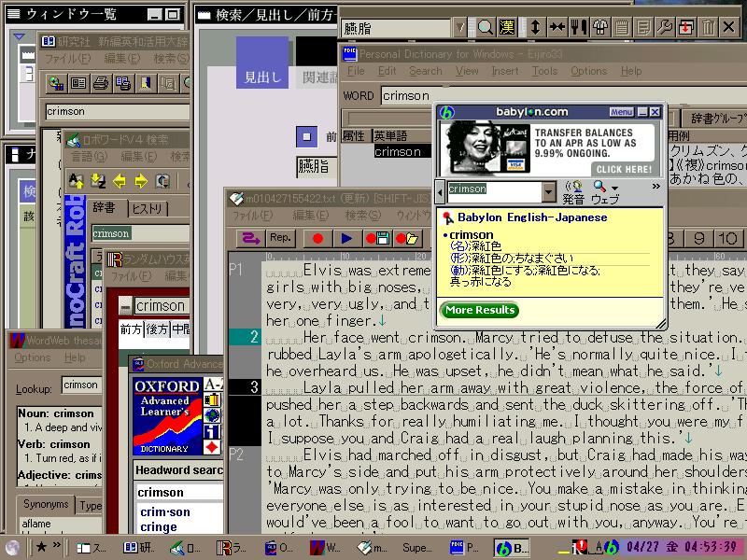The width and height of the screenshot is (747, 560).
Task: Open the Tools menu in Personal Dictionary
Action: [x=544, y=71]
